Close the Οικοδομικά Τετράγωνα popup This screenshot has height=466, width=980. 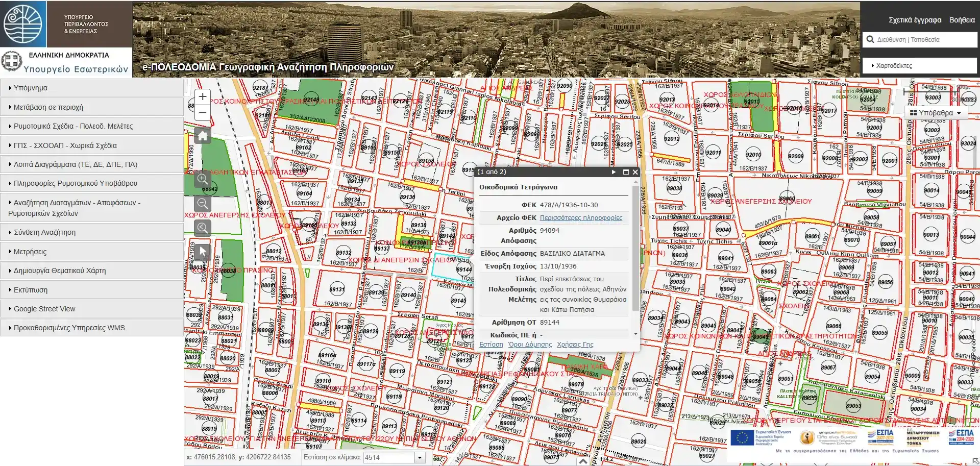(x=635, y=172)
